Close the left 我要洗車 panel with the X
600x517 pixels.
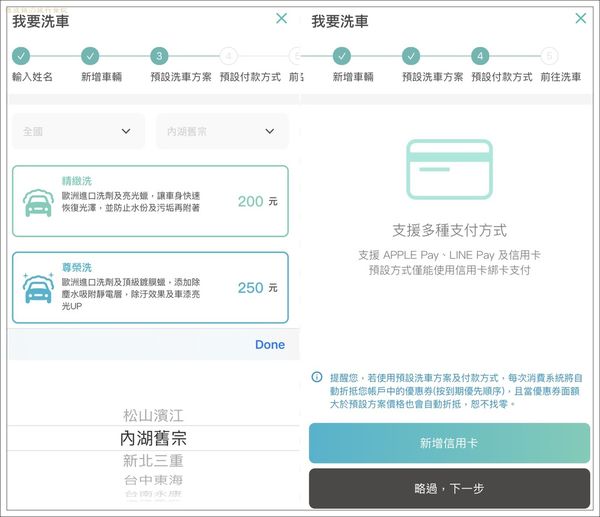pyautogui.click(x=281, y=18)
